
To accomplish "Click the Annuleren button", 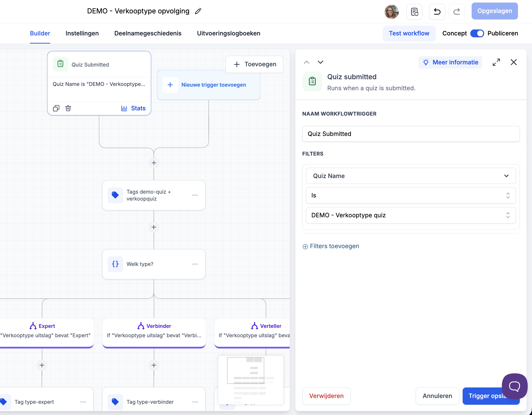I will 437,396.
